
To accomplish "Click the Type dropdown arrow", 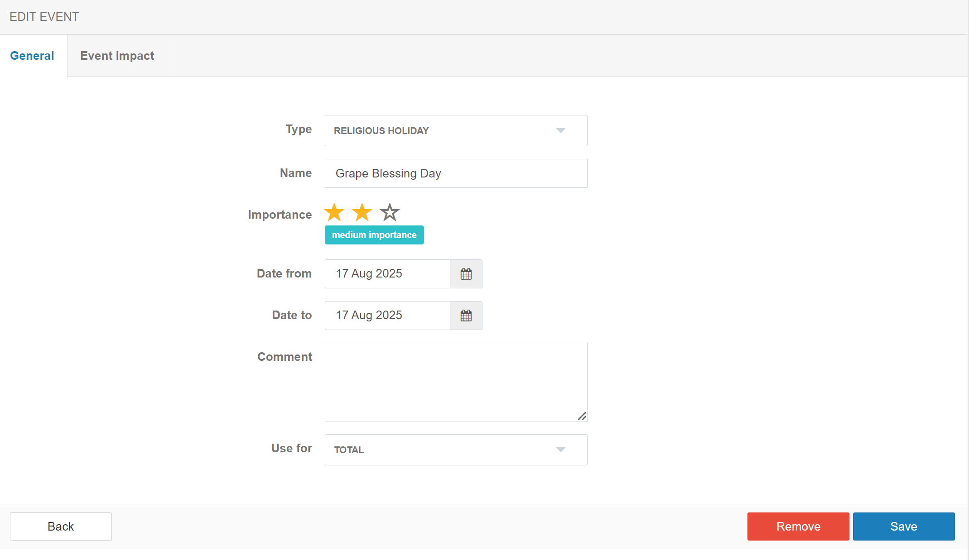I will [x=560, y=130].
